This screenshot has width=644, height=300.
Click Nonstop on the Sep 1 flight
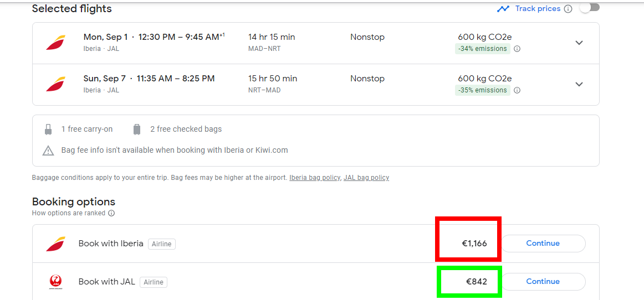(x=367, y=37)
